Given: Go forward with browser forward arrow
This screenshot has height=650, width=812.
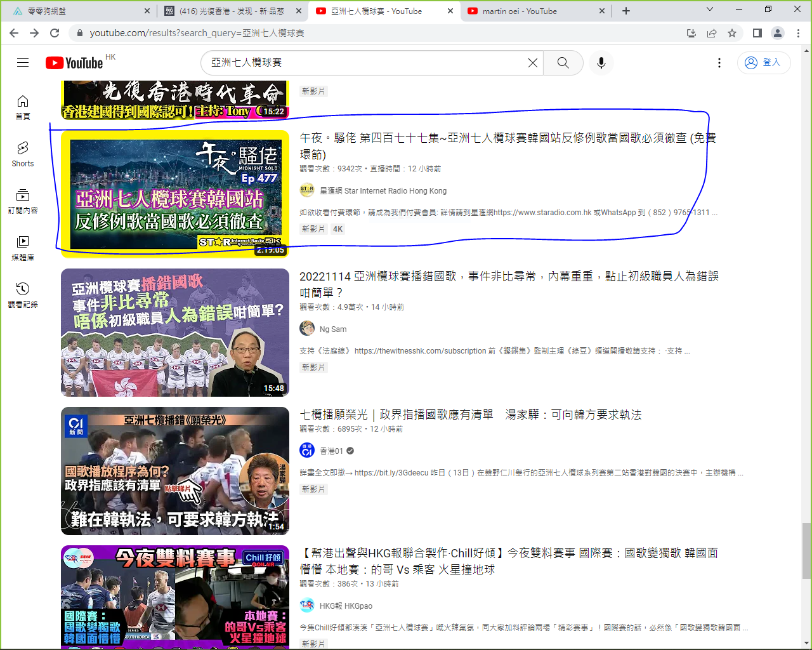Looking at the screenshot, I should [x=34, y=33].
